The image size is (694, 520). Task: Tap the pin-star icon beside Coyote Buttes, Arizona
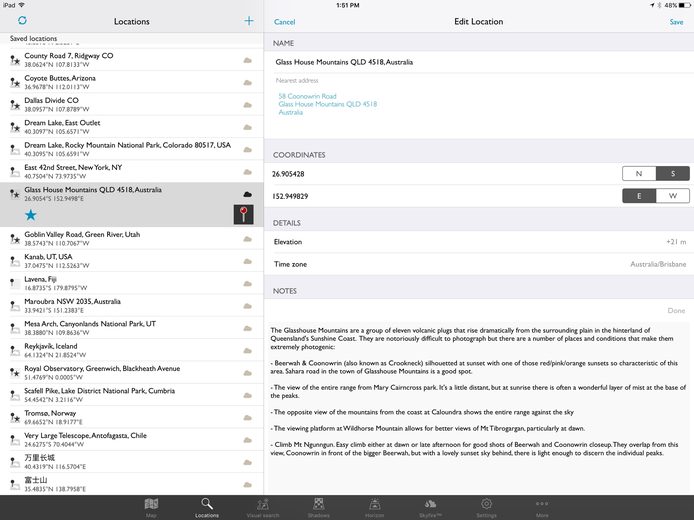[15, 82]
